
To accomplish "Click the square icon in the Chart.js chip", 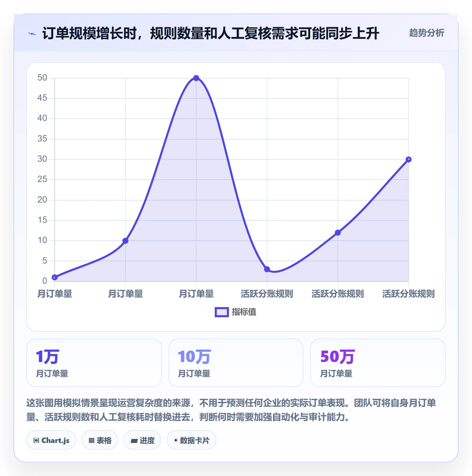I will (36, 441).
